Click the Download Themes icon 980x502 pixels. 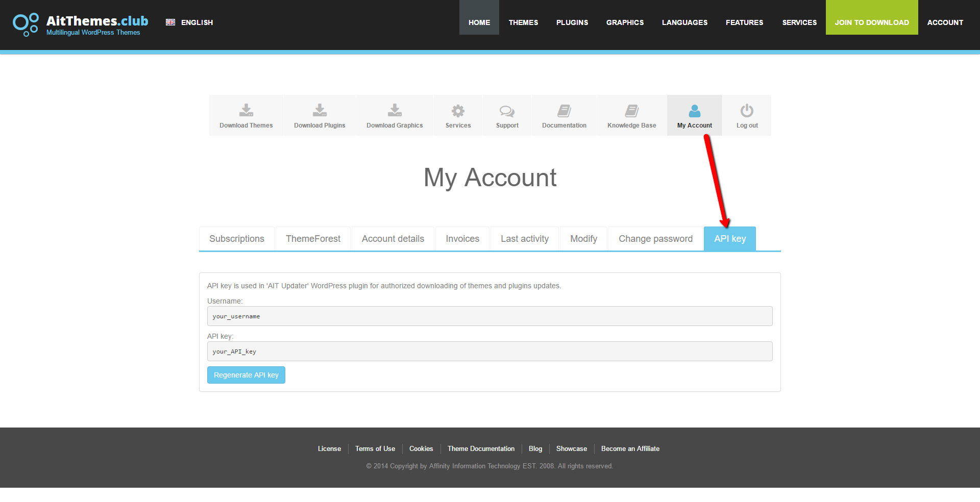click(246, 110)
